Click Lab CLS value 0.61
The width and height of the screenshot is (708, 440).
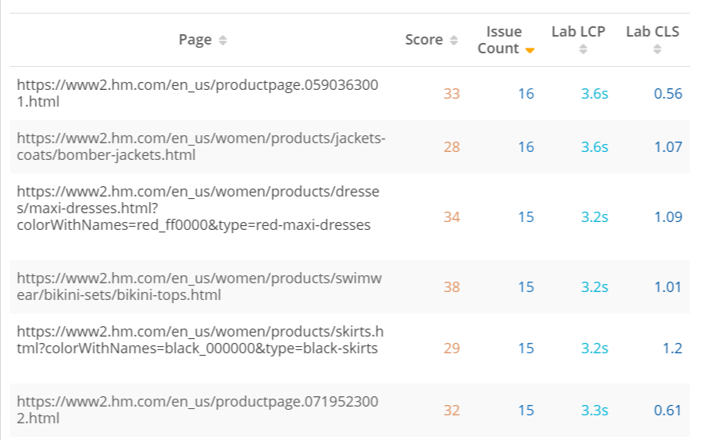668,410
